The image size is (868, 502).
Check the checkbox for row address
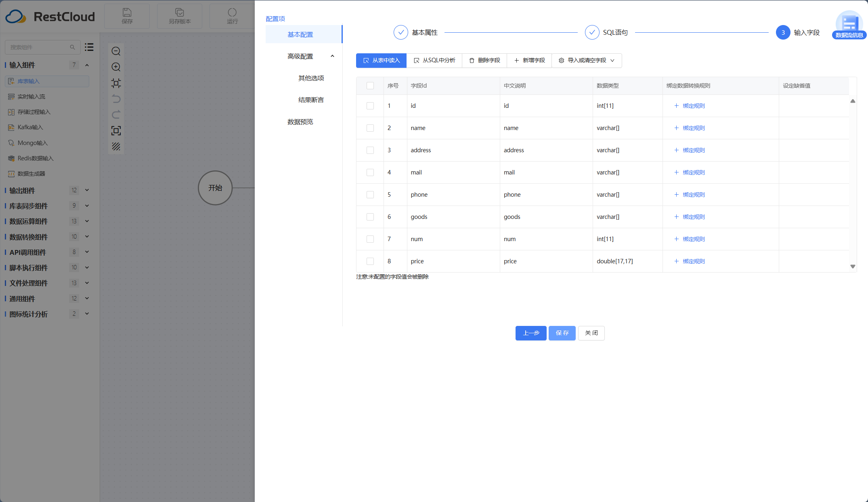tap(370, 150)
